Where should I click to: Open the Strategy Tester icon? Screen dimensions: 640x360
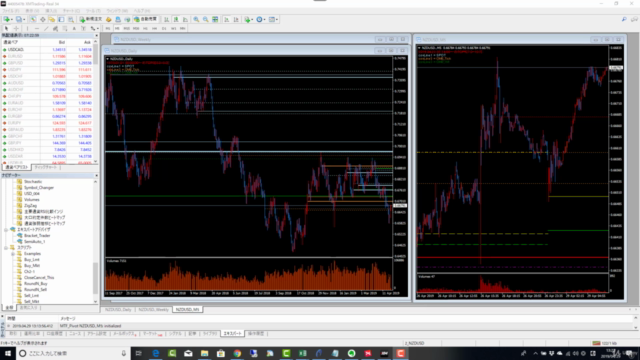pos(71,19)
